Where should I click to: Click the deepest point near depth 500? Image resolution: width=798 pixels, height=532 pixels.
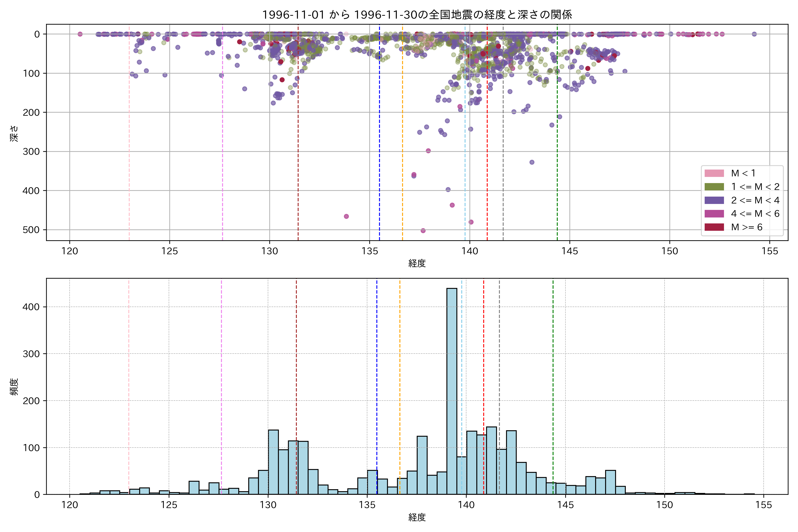pyautogui.click(x=423, y=231)
